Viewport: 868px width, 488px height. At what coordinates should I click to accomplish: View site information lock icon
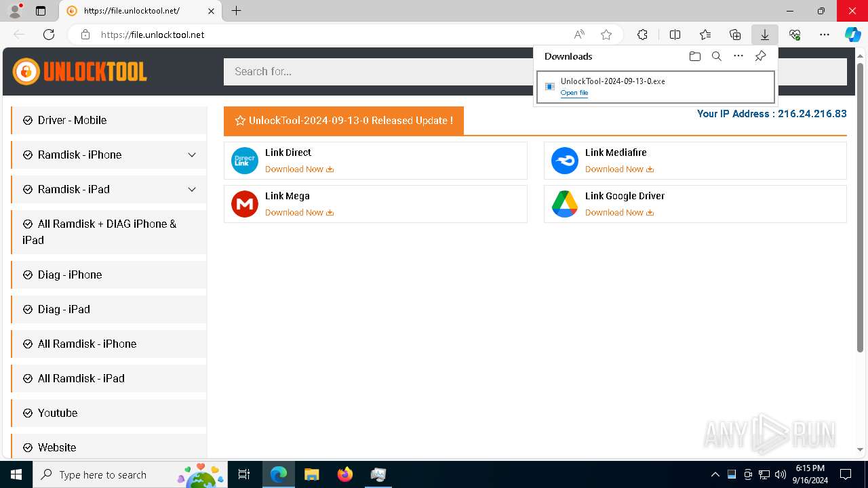tap(85, 35)
